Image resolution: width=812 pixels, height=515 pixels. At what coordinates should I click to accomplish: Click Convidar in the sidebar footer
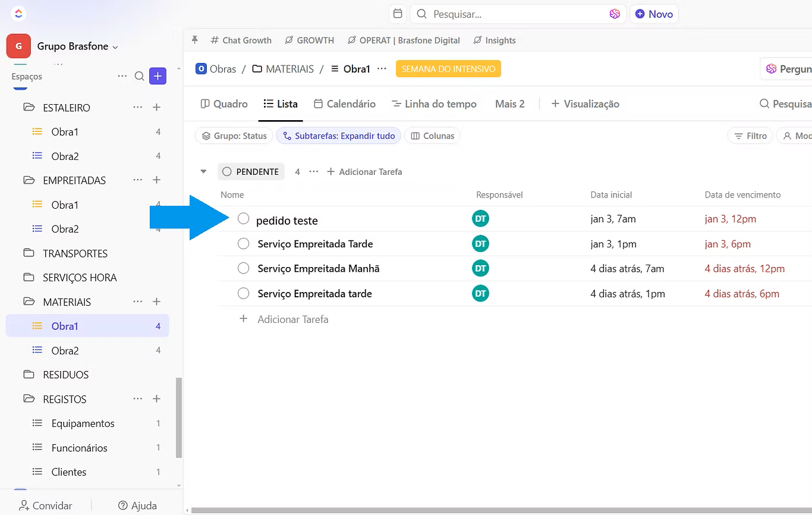(46, 505)
